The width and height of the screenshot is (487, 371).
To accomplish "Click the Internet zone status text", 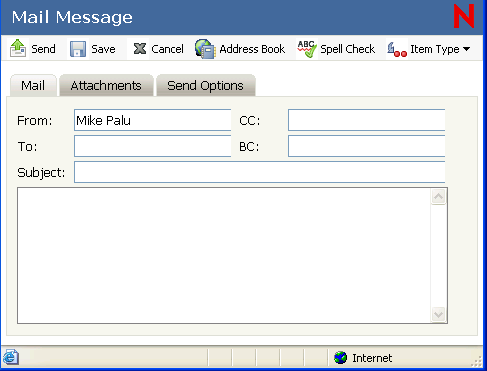I will (x=372, y=358).
